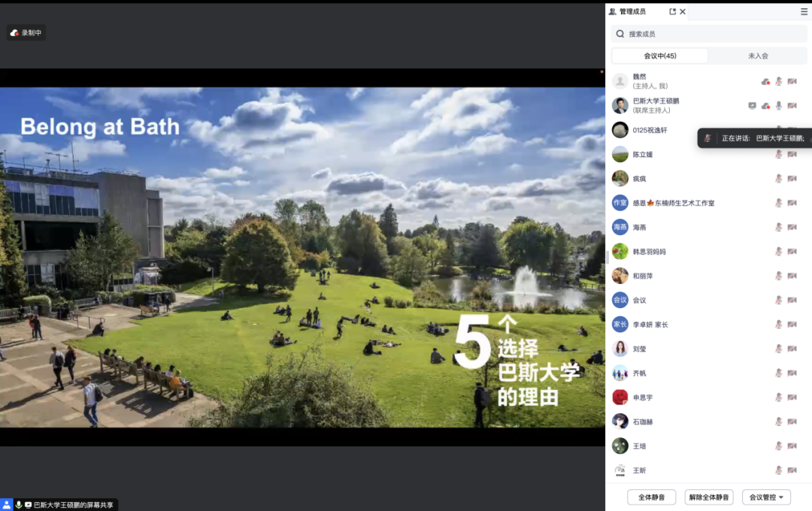This screenshot has width=812, height=511.
Task: Toggle 巴斯大学王硕鹏's camera icon
Action: point(792,106)
